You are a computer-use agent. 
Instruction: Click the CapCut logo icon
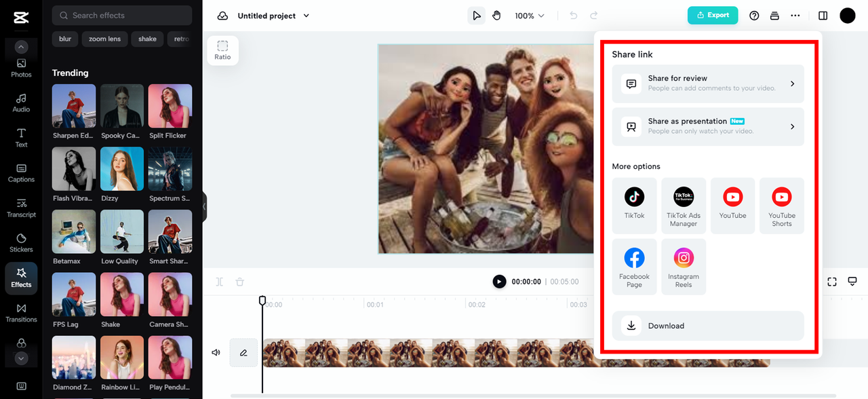[x=21, y=18]
